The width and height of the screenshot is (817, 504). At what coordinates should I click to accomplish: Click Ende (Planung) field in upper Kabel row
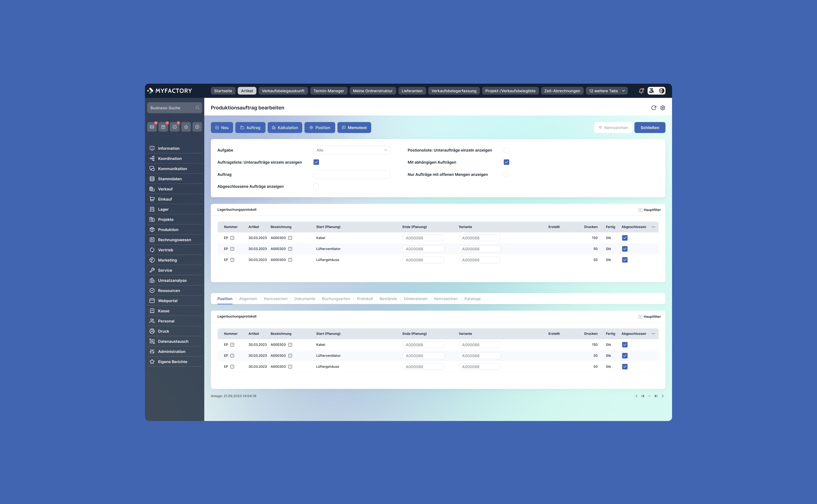[x=423, y=238]
